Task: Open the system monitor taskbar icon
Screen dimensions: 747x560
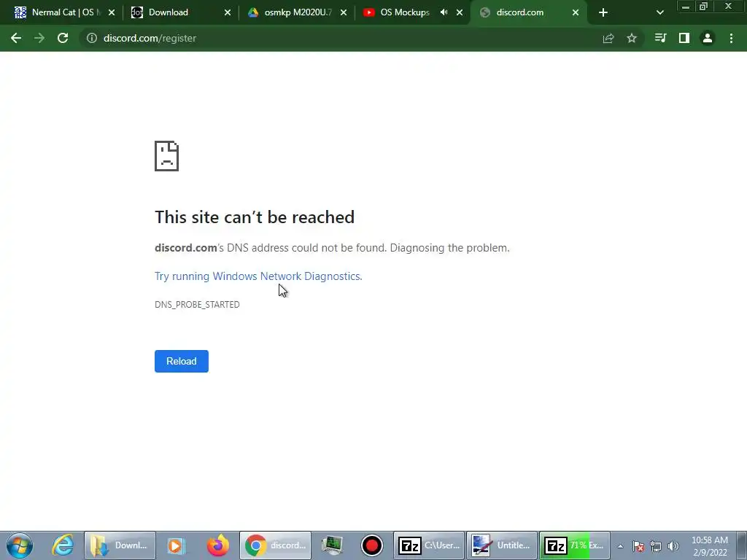Action: (332, 545)
